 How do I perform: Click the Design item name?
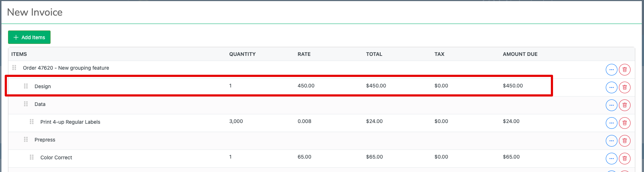(43, 86)
